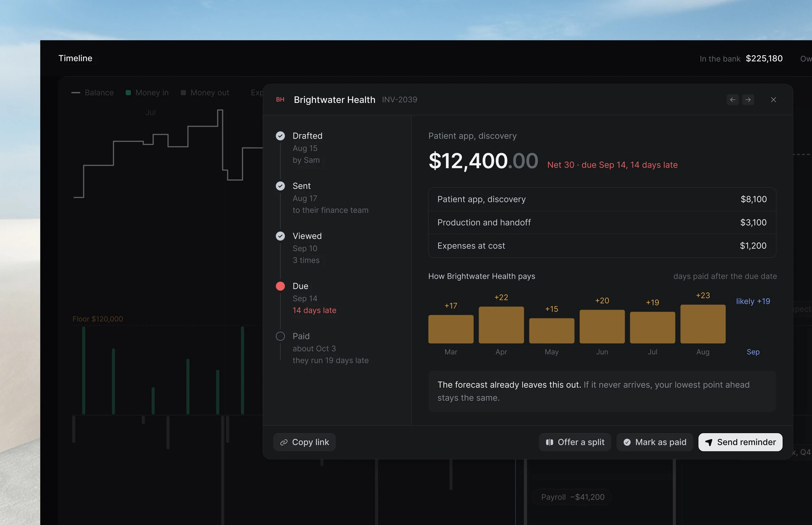This screenshot has width=812, height=525.
Task: Click the 'likely +19' Sep forecast label
Action: (x=753, y=301)
